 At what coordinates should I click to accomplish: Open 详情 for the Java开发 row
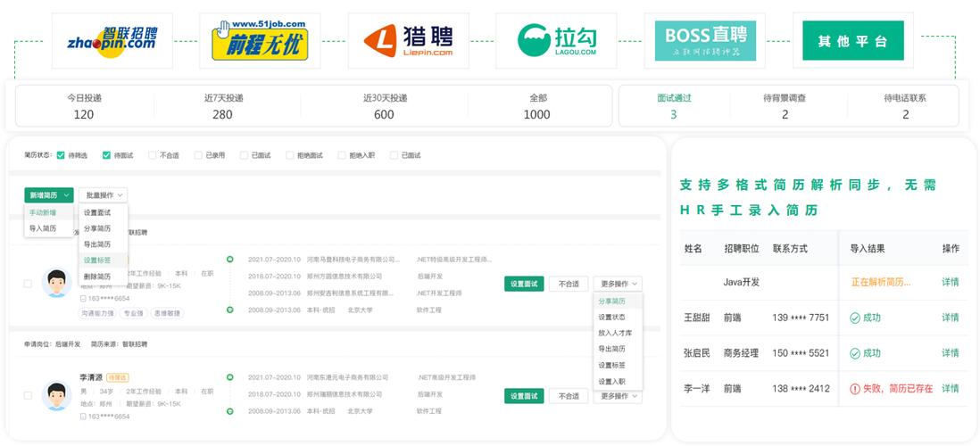(950, 283)
